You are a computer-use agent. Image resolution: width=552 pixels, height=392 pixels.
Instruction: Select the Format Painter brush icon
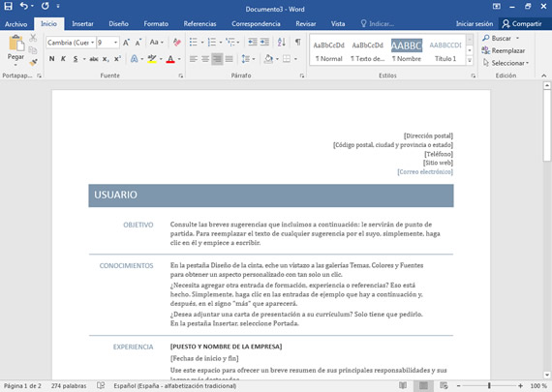coord(33,62)
